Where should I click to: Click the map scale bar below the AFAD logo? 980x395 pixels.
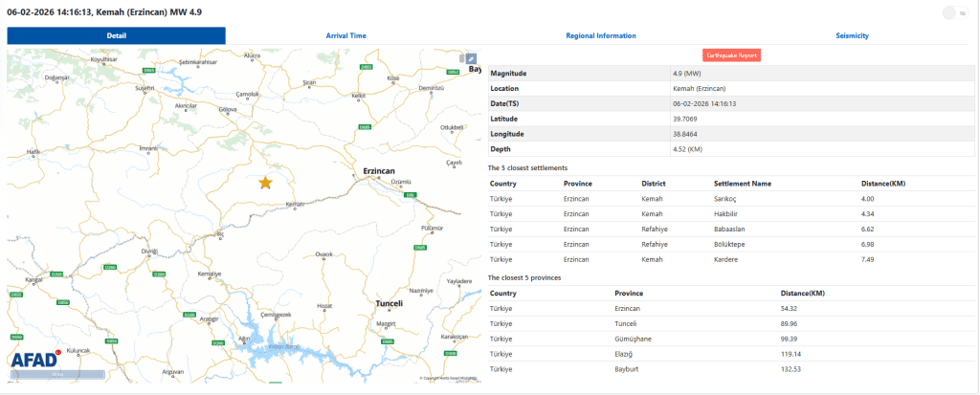(56, 374)
